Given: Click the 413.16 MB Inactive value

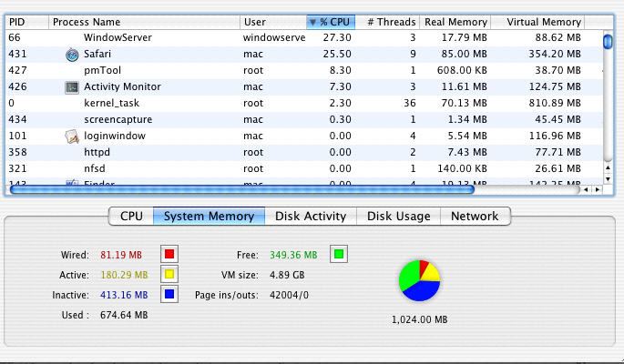Looking at the screenshot, I should coord(124,295).
